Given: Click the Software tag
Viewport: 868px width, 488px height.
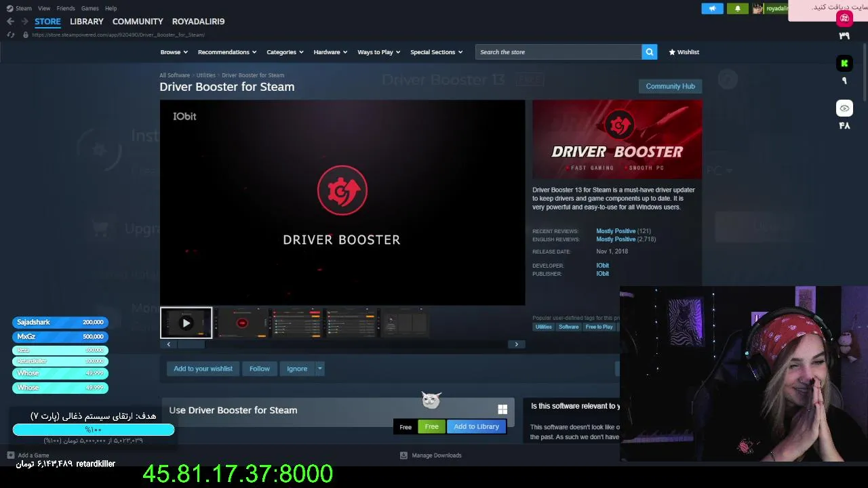Looking at the screenshot, I should [x=568, y=327].
